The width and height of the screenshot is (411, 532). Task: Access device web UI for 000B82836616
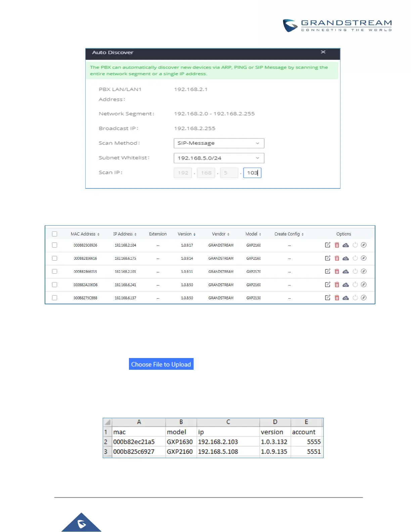pyautogui.click(x=364, y=258)
